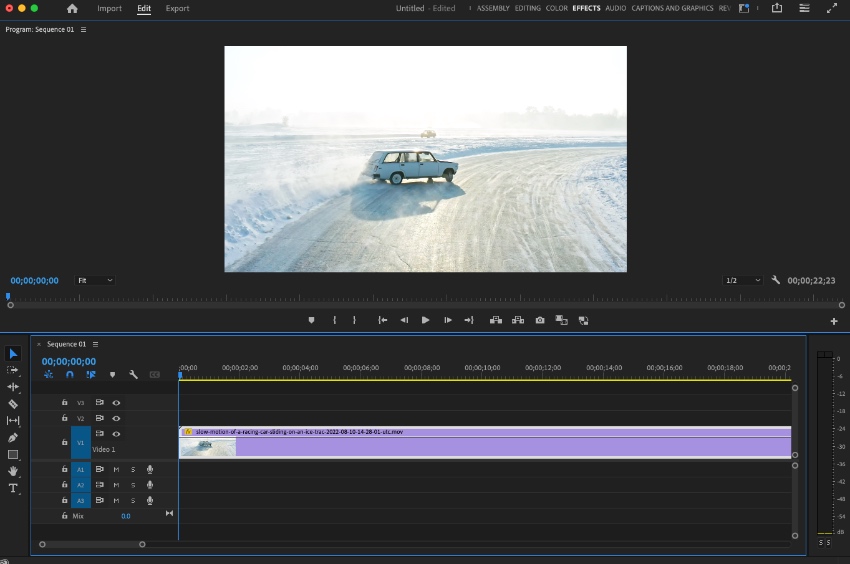Switch to the Export tab

[177, 9]
